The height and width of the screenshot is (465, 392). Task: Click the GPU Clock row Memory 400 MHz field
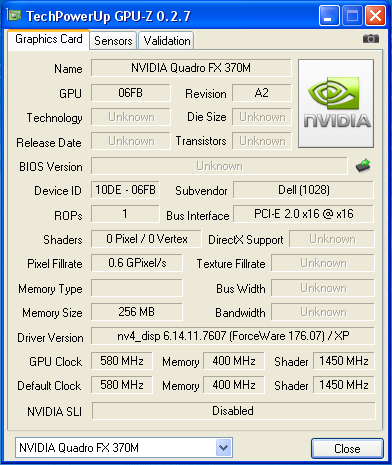234,361
